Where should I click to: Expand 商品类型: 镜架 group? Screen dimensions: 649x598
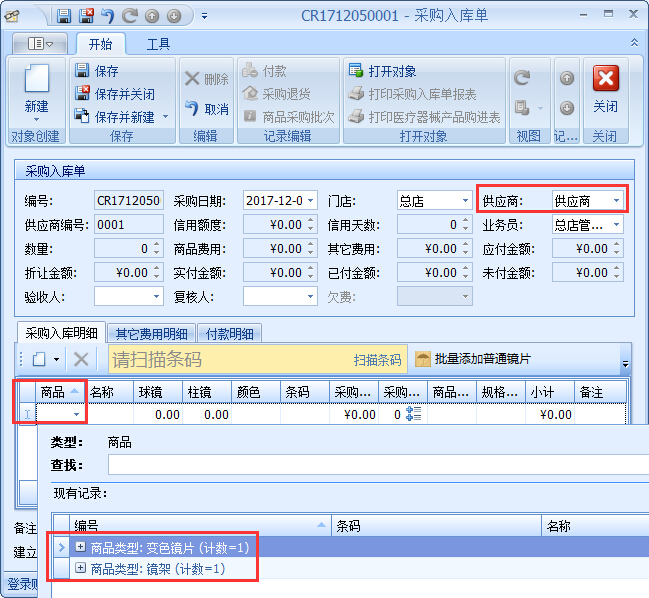click(x=80, y=568)
